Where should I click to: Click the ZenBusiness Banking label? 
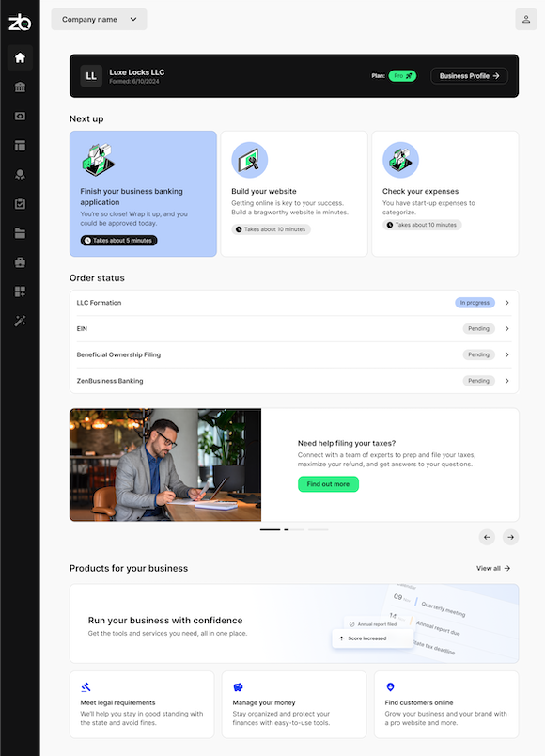(110, 381)
